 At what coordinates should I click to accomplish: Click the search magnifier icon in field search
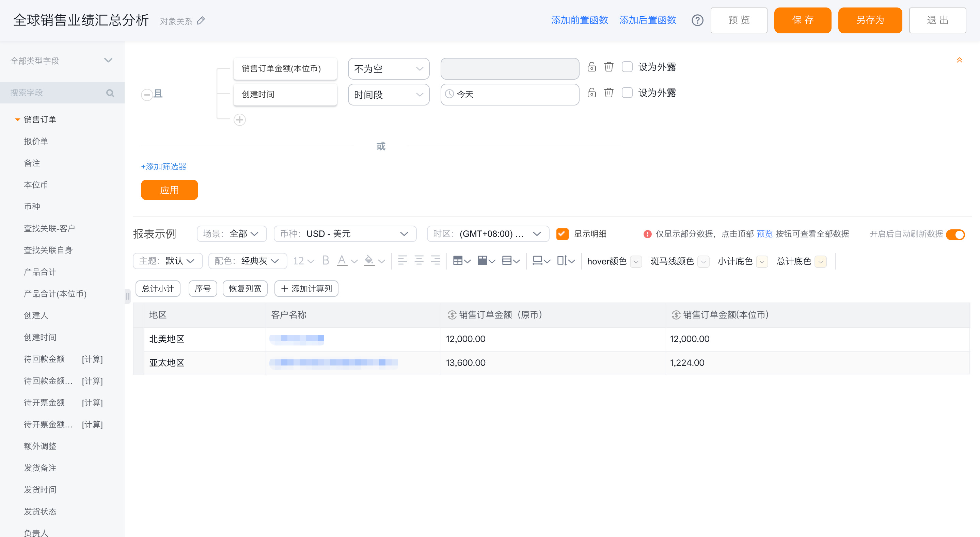(x=110, y=93)
